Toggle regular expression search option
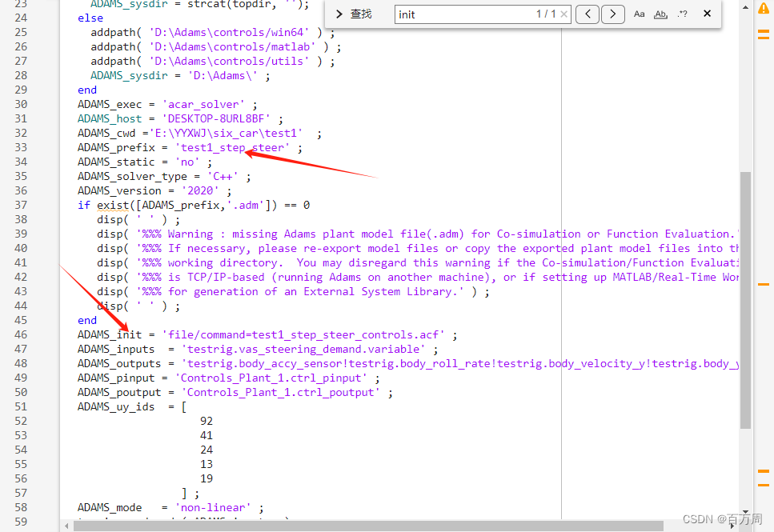The height and width of the screenshot is (532, 774). tap(683, 14)
